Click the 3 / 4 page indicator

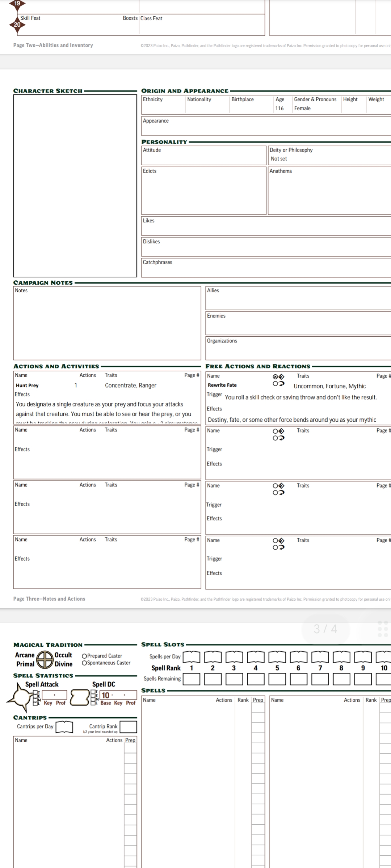pyautogui.click(x=325, y=629)
